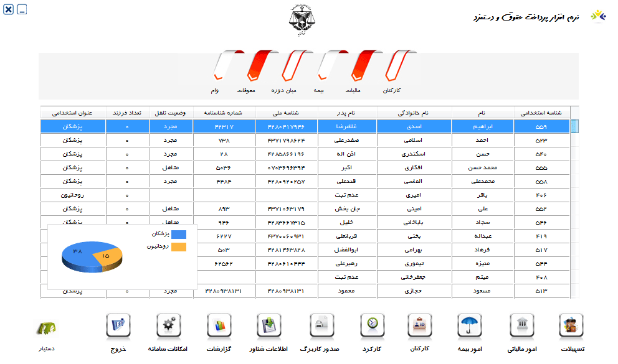Open امکانات سامانه system settings gear icon
The image size is (618, 364).
(168, 326)
